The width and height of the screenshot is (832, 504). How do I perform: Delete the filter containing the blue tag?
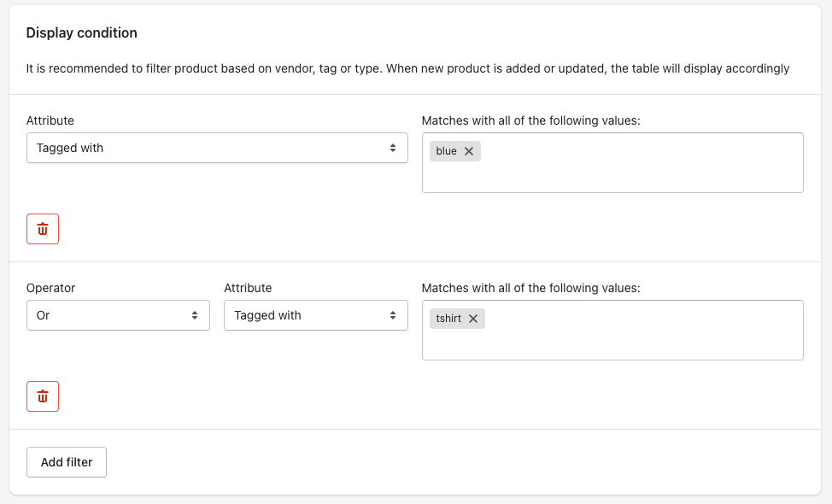43,229
